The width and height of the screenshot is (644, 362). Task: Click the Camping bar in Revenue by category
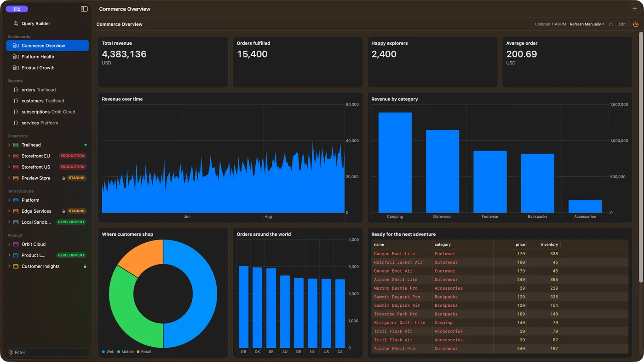pos(395,163)
